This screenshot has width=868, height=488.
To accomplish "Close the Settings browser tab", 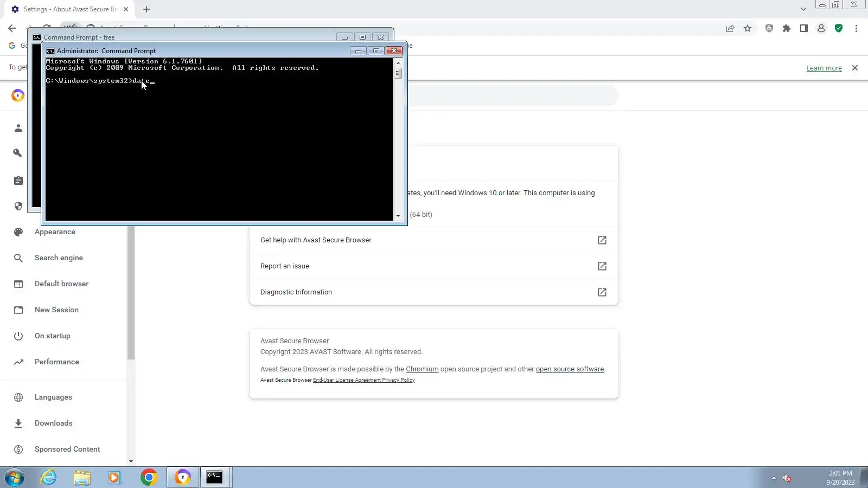I will click(126, 9).
